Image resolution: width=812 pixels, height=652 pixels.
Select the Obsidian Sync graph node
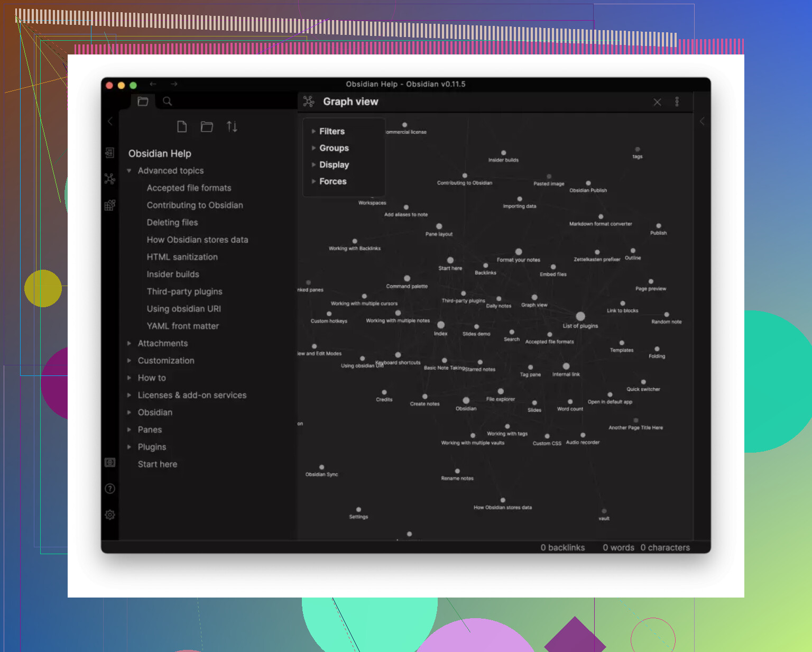(321, 467)
